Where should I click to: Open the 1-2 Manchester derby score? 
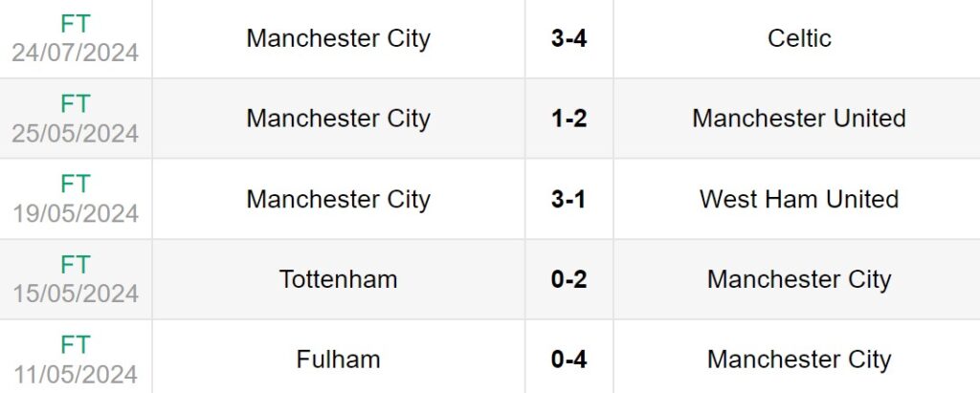(x=568, y=119)
